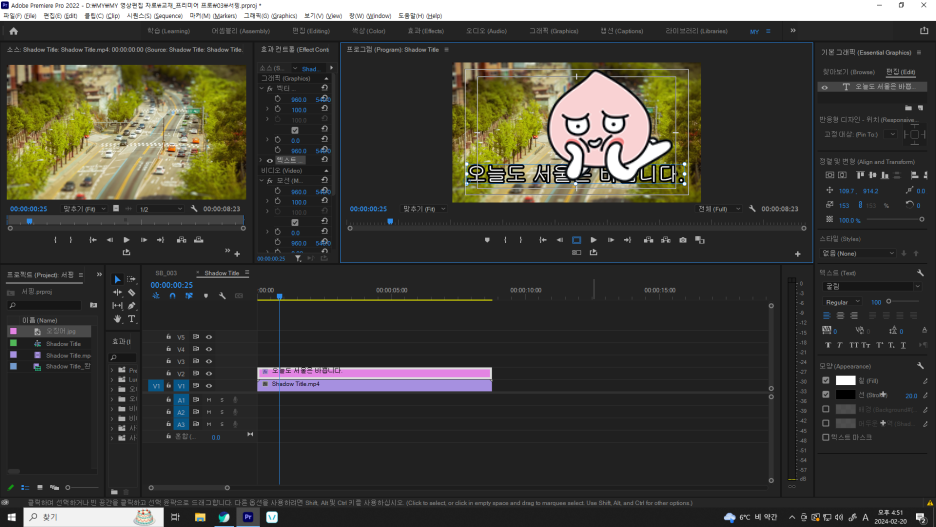Screen dimensions: 936x527
Task: Hide track V5 with eye toggle
Action: (x=208, y=337)
